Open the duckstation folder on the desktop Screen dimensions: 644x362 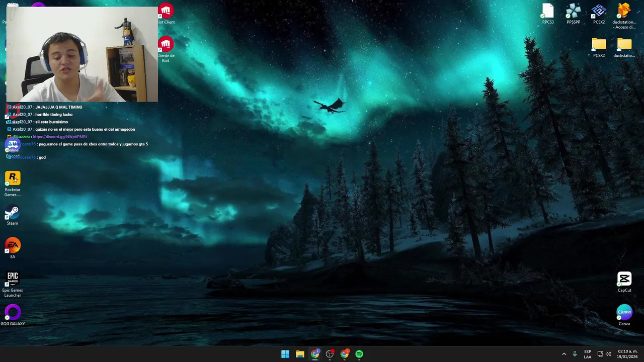click(624, 47)
